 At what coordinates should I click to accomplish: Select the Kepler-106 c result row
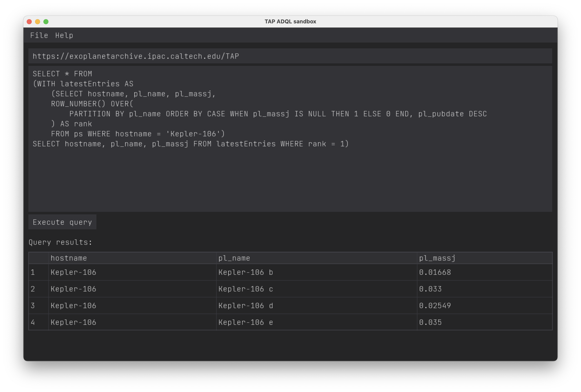coord(245,289)
